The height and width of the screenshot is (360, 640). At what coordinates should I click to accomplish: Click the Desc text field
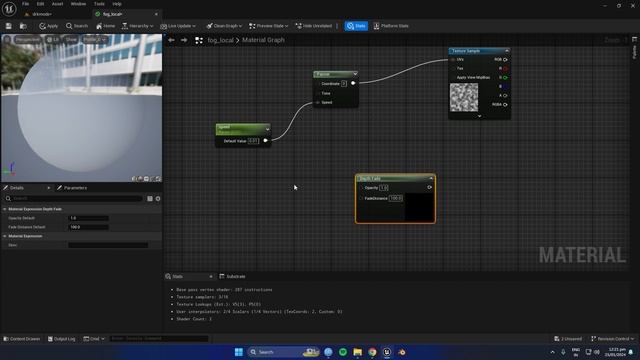(108, 245)
